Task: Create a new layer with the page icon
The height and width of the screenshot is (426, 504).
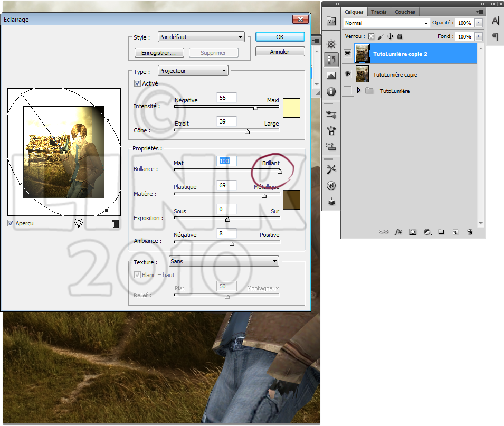Action: tap(454, 232)
